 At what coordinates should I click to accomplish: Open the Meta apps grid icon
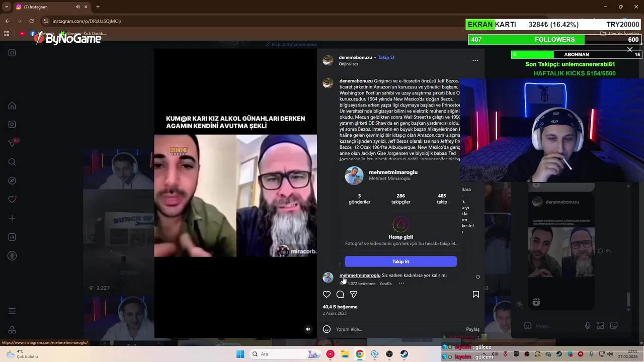pyautogui.click(x=12, y=330)
